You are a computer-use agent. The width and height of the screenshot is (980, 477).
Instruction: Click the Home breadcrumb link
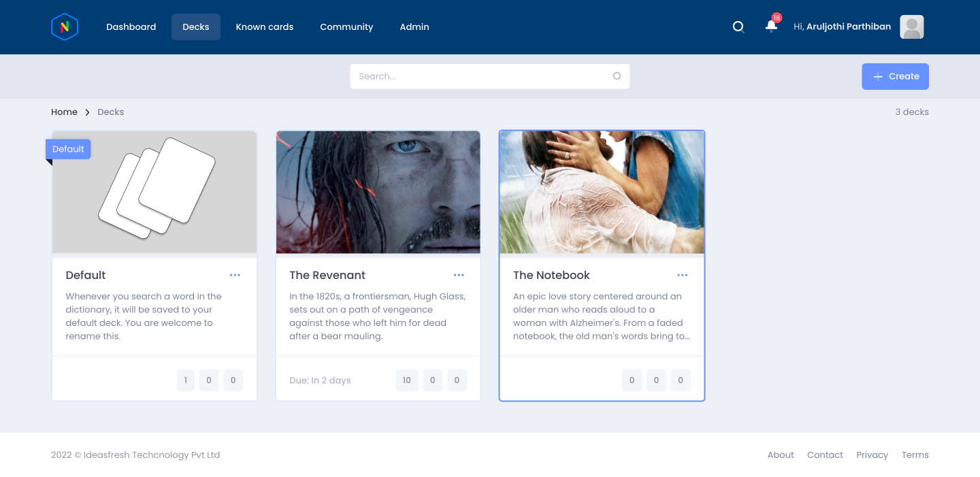(x=64, y=112)
